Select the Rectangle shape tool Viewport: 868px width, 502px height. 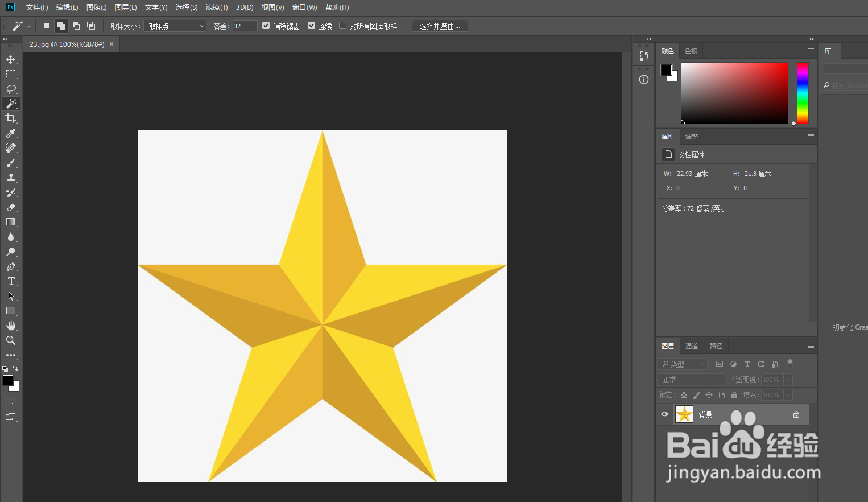(11, 311)
